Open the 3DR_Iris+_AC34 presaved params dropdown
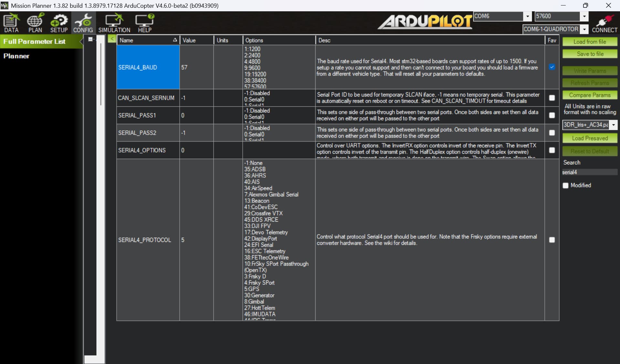Screen dimensions: 620x364 613,125
